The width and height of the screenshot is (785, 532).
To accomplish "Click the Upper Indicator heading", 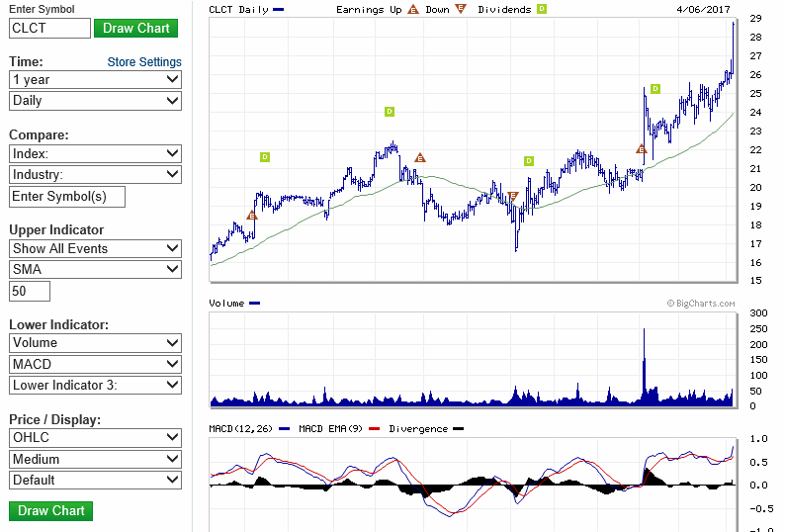I will point(56,230).
